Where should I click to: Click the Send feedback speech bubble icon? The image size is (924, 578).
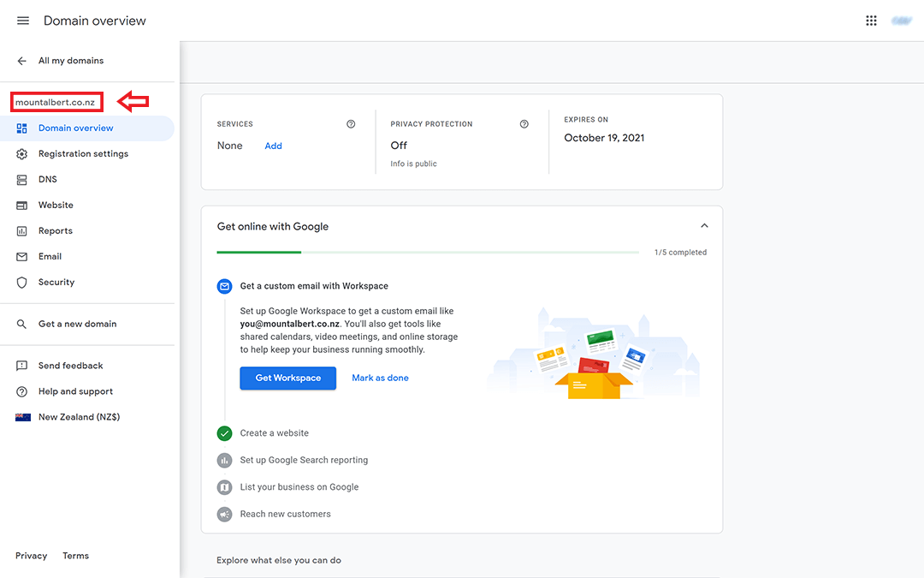coord(21,366)
